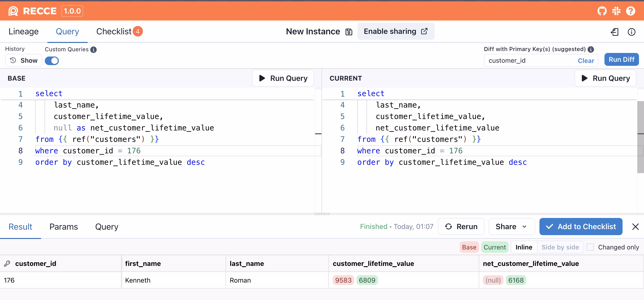The height and width of the screenshot is (300, 644).
Task: Click the New Instance title
Action: coord(313,31)
